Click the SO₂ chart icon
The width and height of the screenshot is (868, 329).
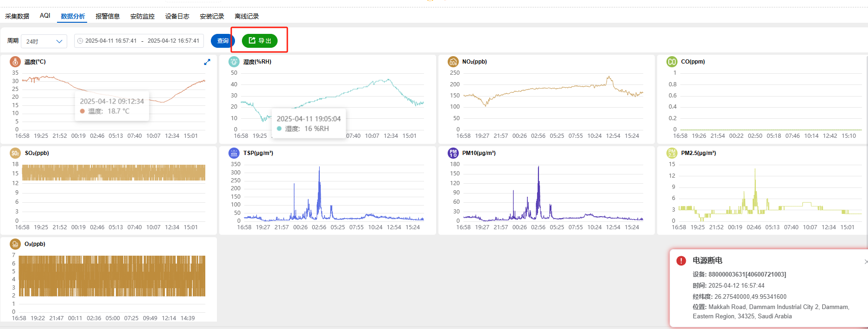point(15,153)
